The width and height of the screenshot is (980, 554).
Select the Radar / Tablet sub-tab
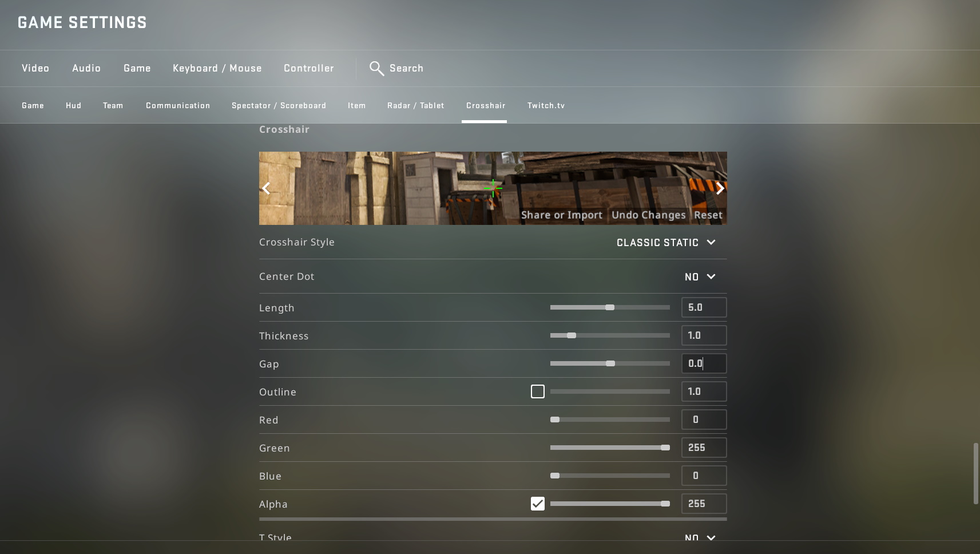416,105
